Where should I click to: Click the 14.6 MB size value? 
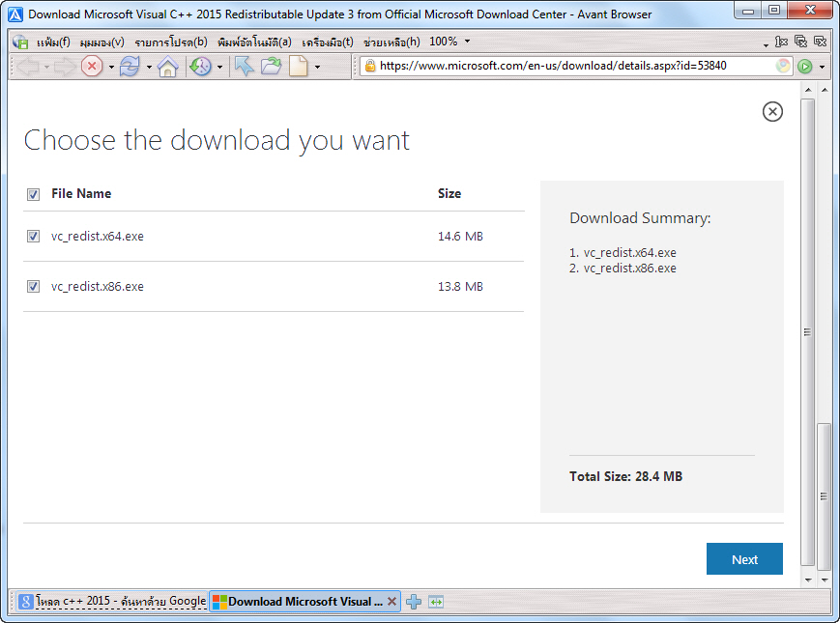point(460,236)
